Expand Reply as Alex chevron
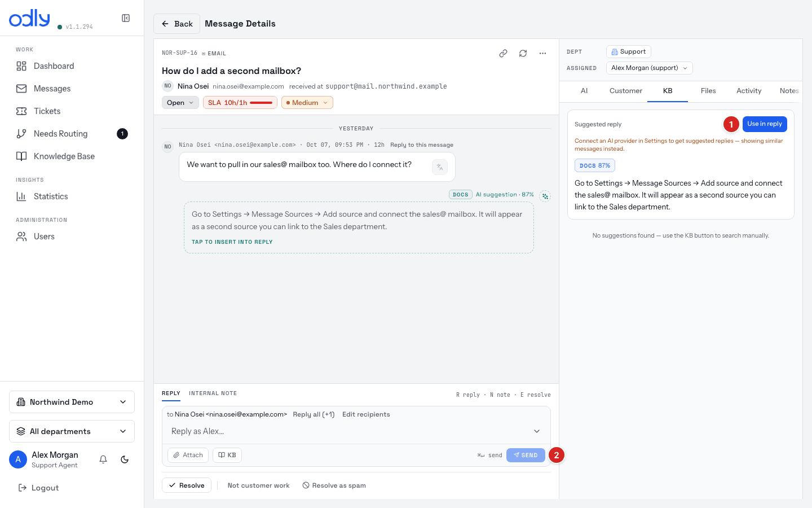The image size is (812, 508). [537, 431]
